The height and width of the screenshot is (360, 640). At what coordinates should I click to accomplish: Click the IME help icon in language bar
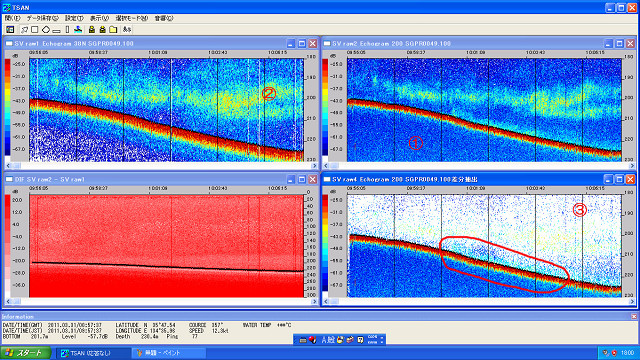point(361,340)
